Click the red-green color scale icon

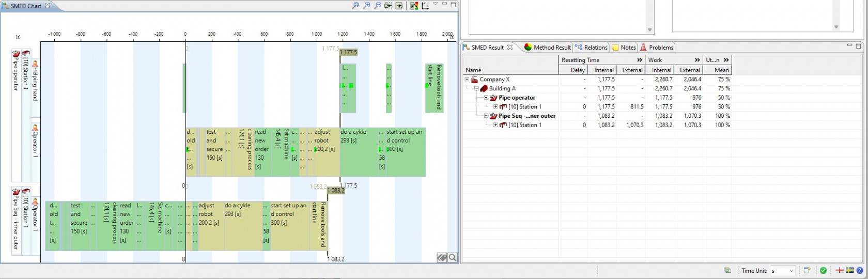pos(414,6)
